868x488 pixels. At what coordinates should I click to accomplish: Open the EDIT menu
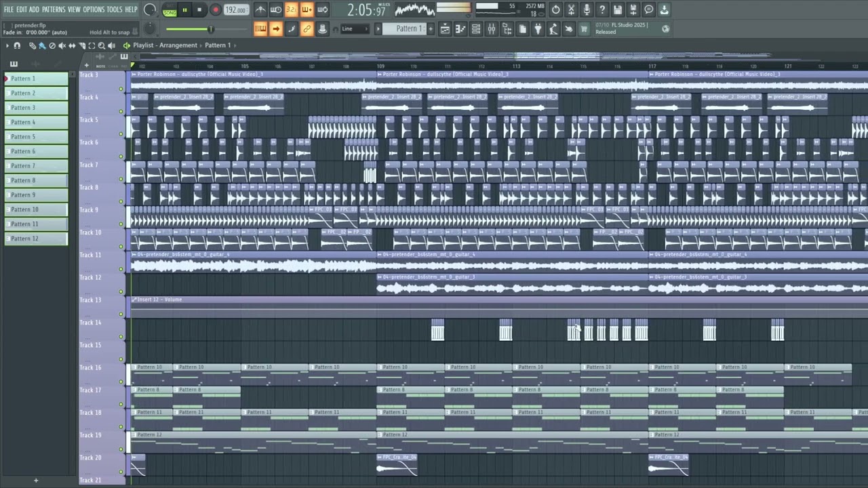(22, 9)
